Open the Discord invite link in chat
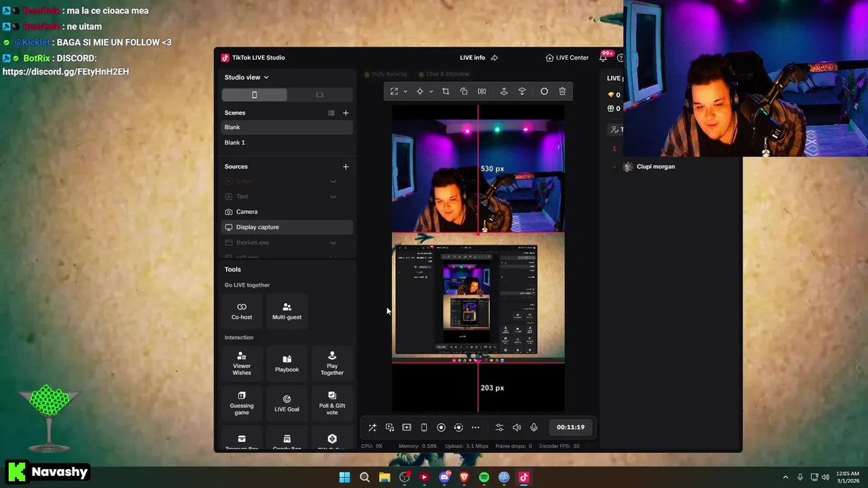The width and height of the screenshot is (868, 488). pyautogui.click(x=65, y=72)
